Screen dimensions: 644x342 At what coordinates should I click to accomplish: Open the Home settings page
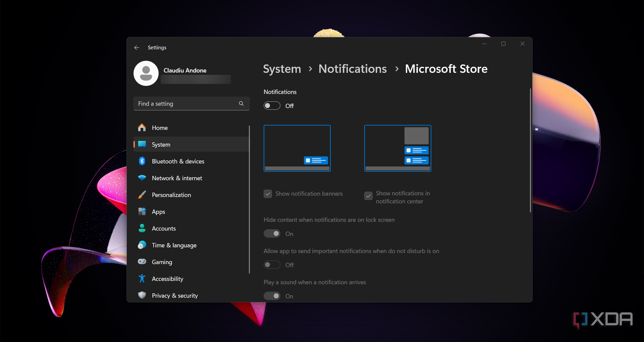pos(191,128)
